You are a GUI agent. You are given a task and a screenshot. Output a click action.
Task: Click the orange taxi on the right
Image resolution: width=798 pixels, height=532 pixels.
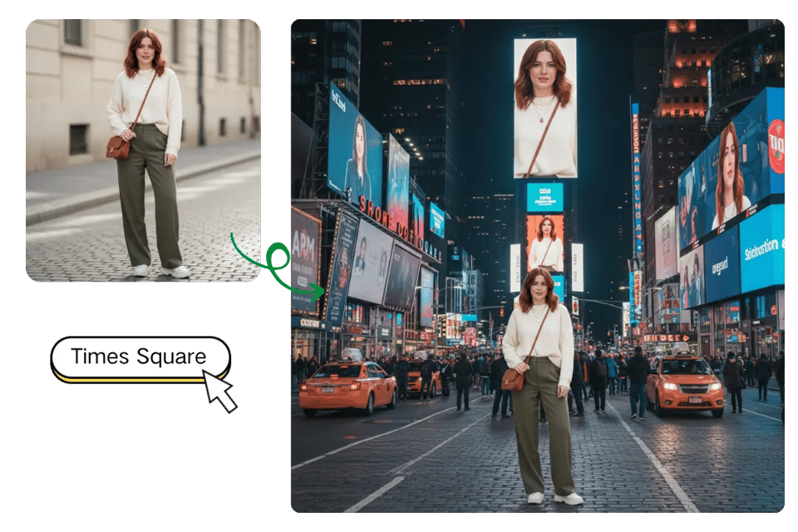pyautogui.click(x=683, y=384)
